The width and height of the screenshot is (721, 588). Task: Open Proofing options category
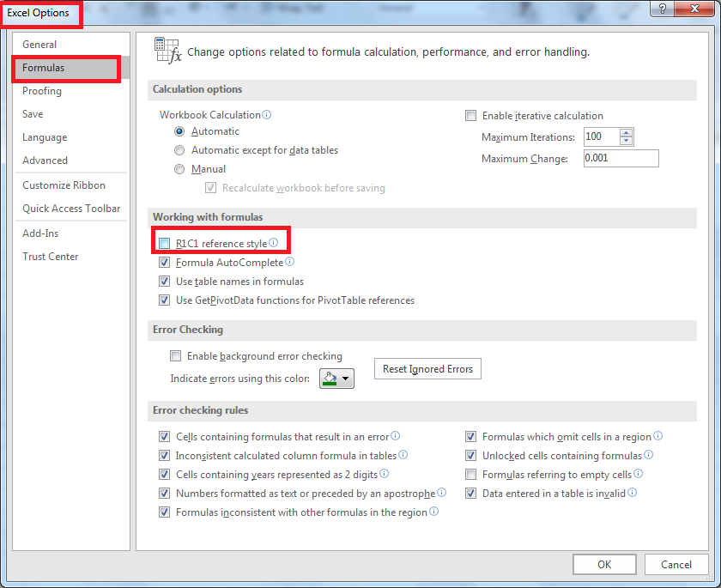(70, 91)
